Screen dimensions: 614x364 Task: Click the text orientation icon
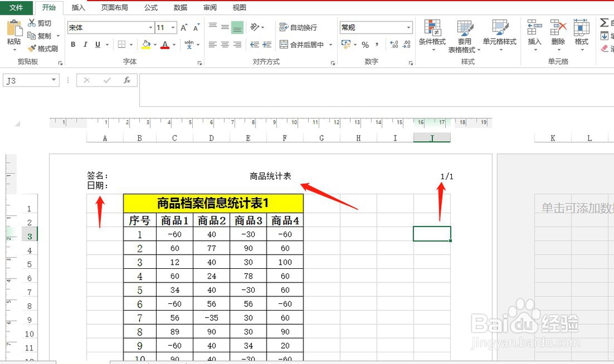point(255,27)
